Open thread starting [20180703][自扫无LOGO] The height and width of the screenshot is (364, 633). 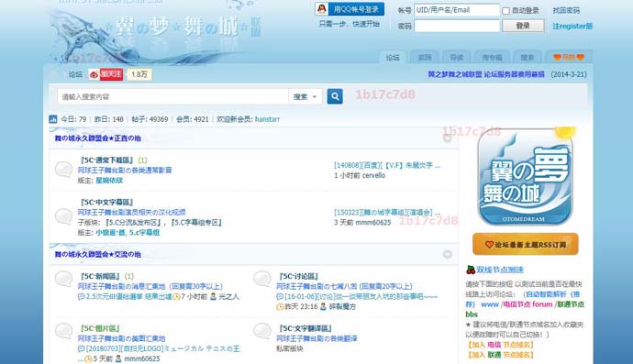(161, 348)
